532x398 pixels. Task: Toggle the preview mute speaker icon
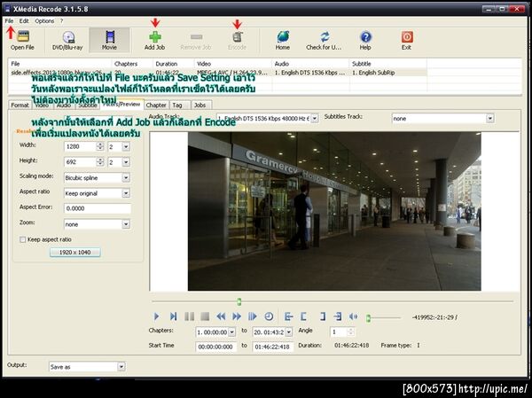pyautogui.click(x=353, y=316)
